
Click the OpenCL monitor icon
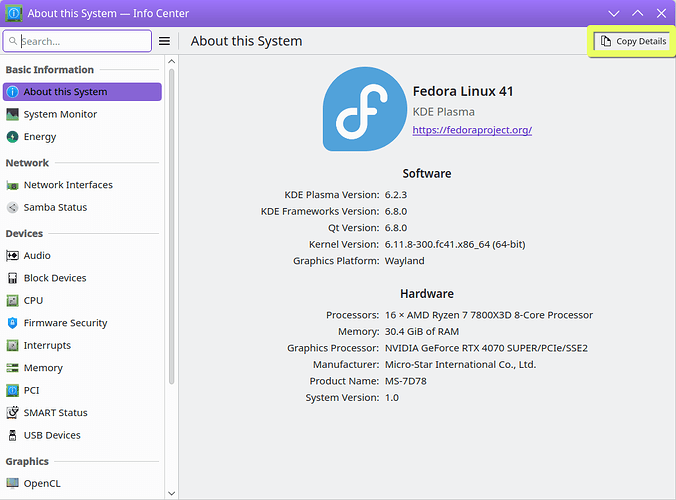[x=13, y=483]
